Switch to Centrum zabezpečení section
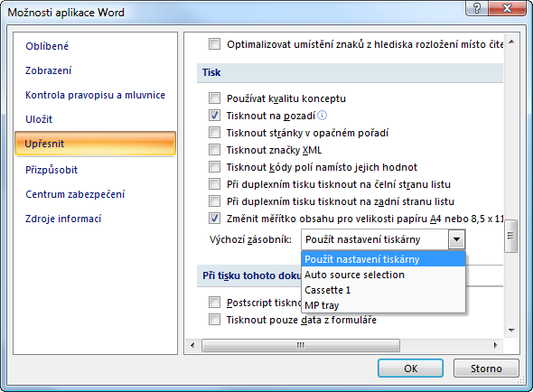Image resolution: width=533 pixels, height=392 pixels. pyautogui.click(x=75, y=194)
